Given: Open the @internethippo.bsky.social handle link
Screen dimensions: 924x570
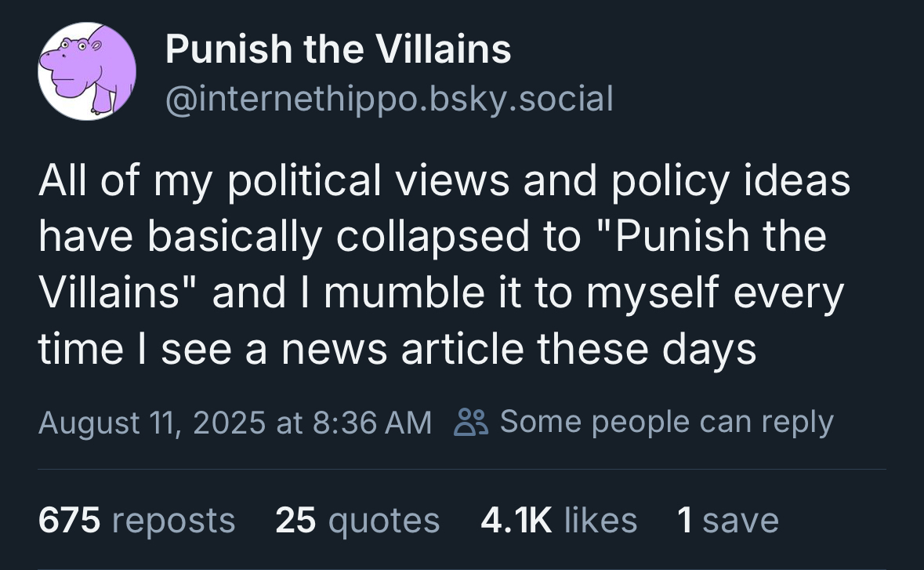Looking at the screenshot, I should tap(389, 99).
